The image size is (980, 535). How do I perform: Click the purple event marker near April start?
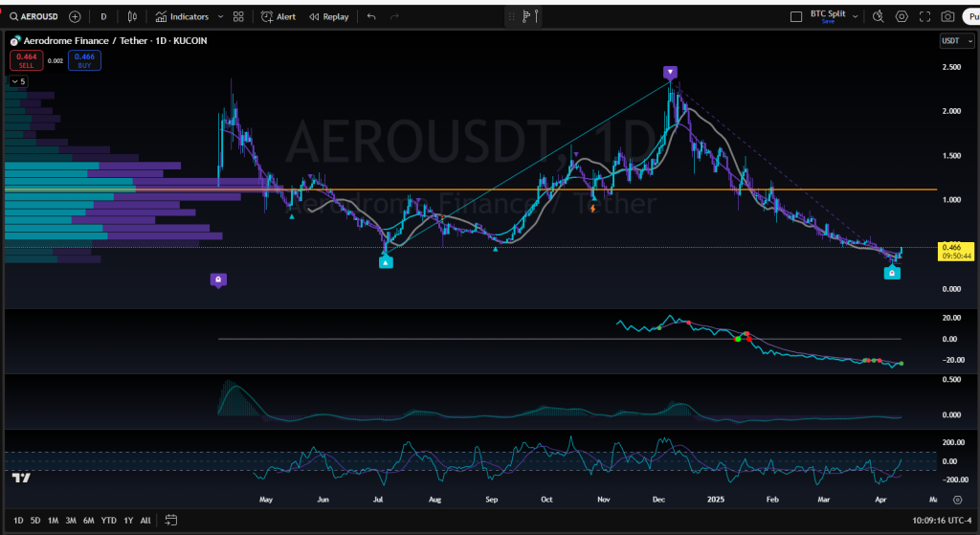[x=218, y=280]
